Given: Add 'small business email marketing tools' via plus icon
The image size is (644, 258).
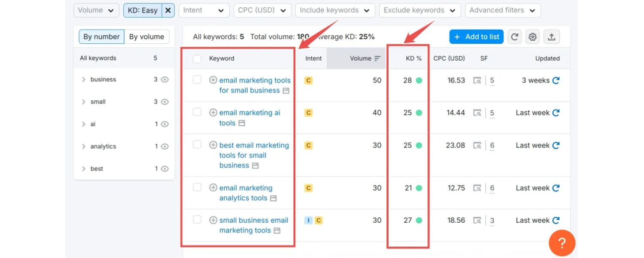Looking at the screenshot, I should pos(213,220).
